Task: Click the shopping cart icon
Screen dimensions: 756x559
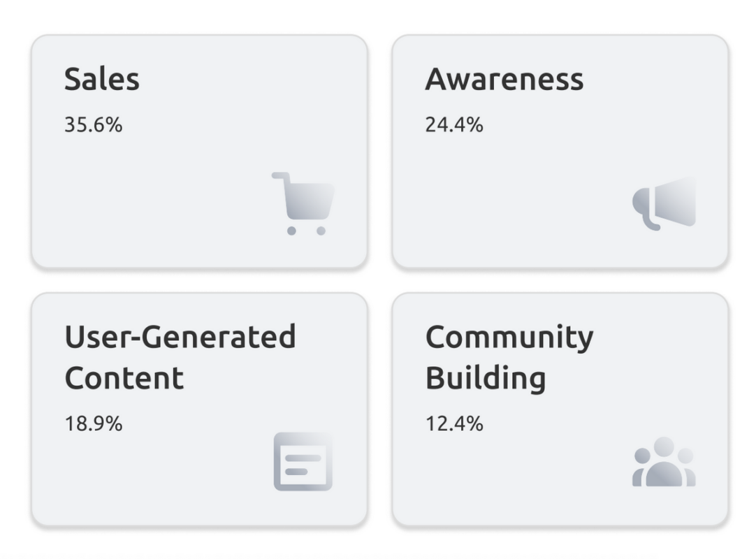Action: [303, 203]
